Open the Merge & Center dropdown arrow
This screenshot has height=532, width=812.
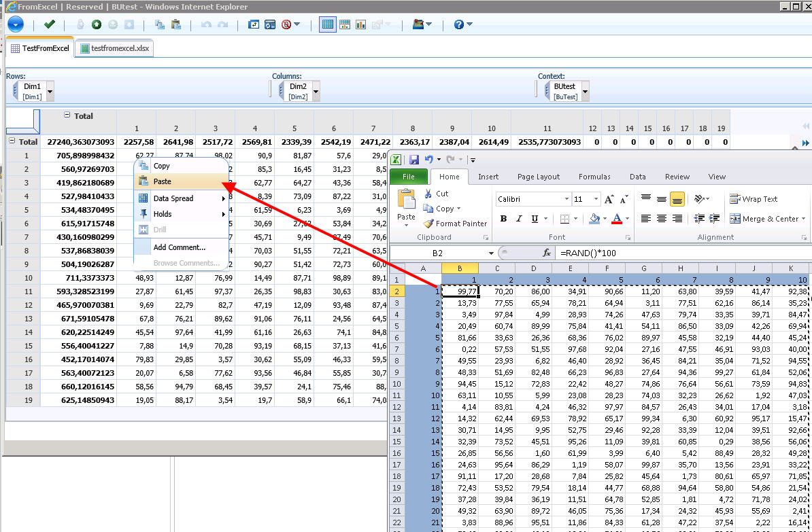click(803, 219)
